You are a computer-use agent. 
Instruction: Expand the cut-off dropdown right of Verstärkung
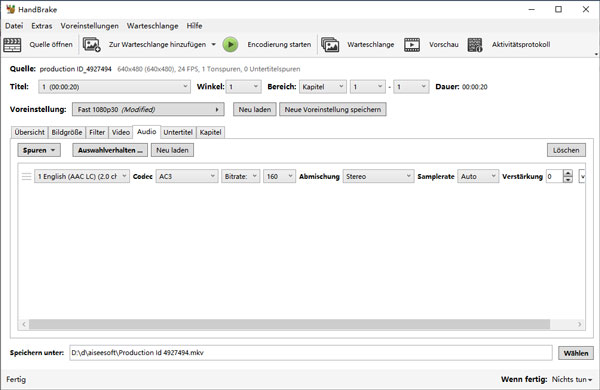tap(582, 176)
